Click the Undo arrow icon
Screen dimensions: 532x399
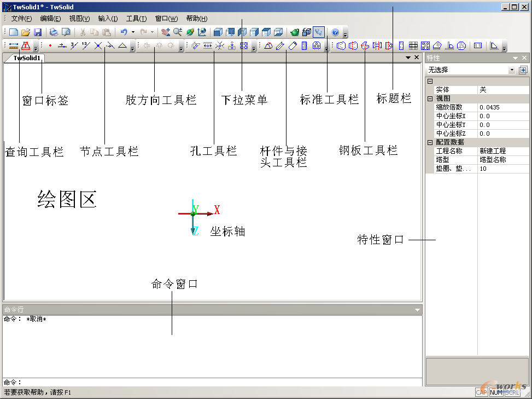(x=124, y=32)
